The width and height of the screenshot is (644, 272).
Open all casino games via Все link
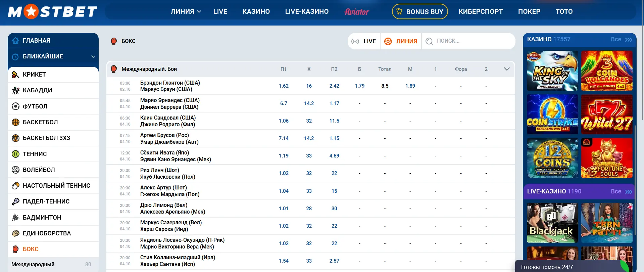(621, 39)
